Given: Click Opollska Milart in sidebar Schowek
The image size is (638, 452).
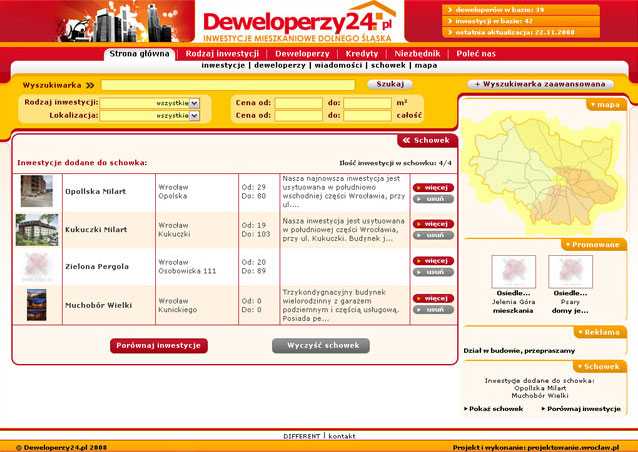Looking at the screenshot, I should 540,388.
